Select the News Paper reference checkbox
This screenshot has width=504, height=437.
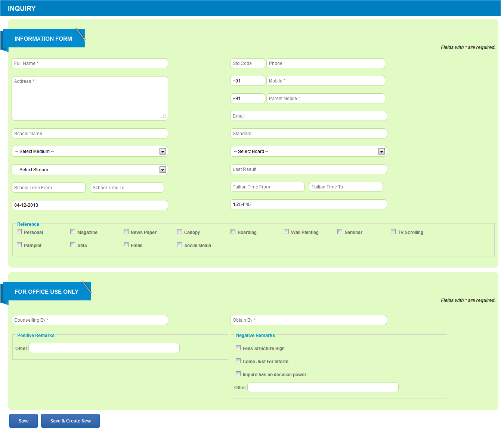[126, 231]
